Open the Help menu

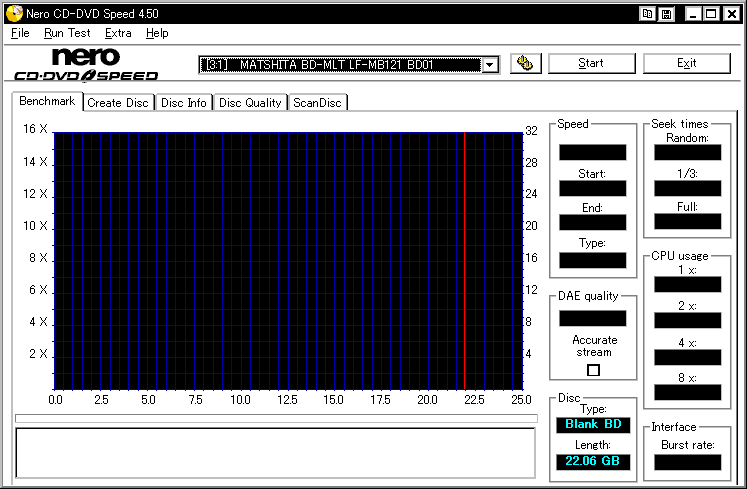click(157, 33)
